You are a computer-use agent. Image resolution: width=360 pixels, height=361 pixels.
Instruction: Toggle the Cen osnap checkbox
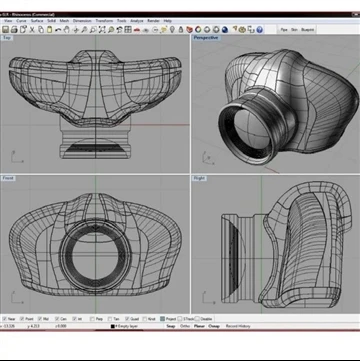pos(57,319)
